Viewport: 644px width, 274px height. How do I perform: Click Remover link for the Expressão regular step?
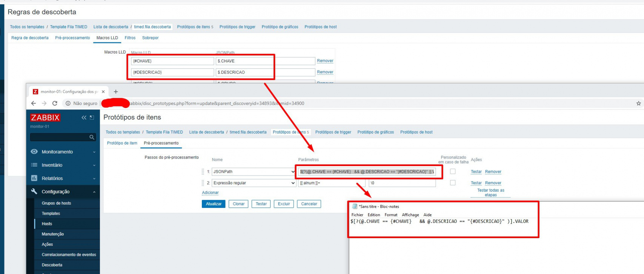coord(493,183)
